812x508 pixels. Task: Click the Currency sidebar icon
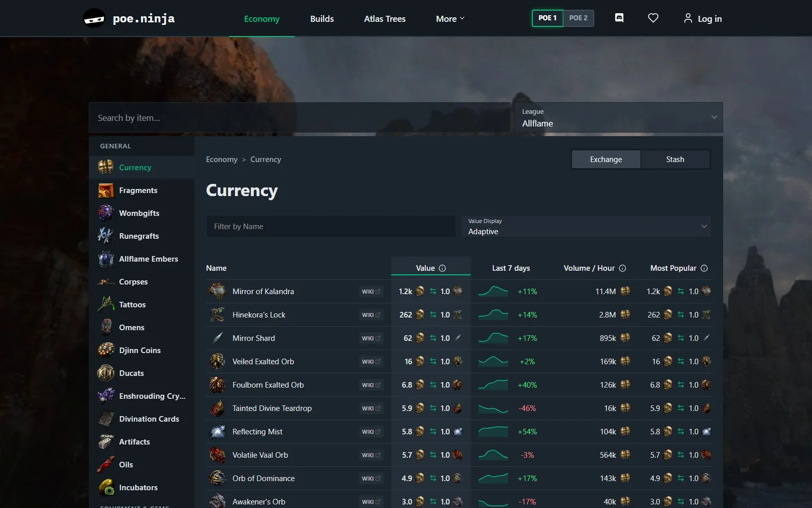[106, 167]
